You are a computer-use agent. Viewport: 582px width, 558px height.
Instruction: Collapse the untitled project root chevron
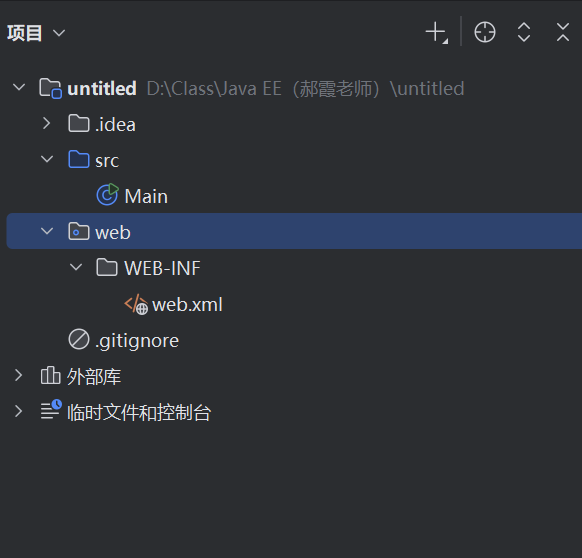(19, 88)
